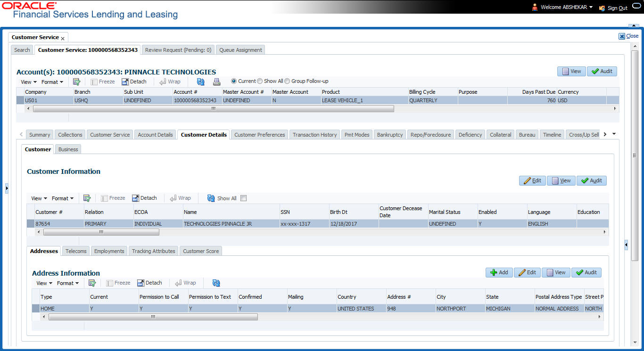Open the View menu in Customer Information toolbar

[39, 198]
